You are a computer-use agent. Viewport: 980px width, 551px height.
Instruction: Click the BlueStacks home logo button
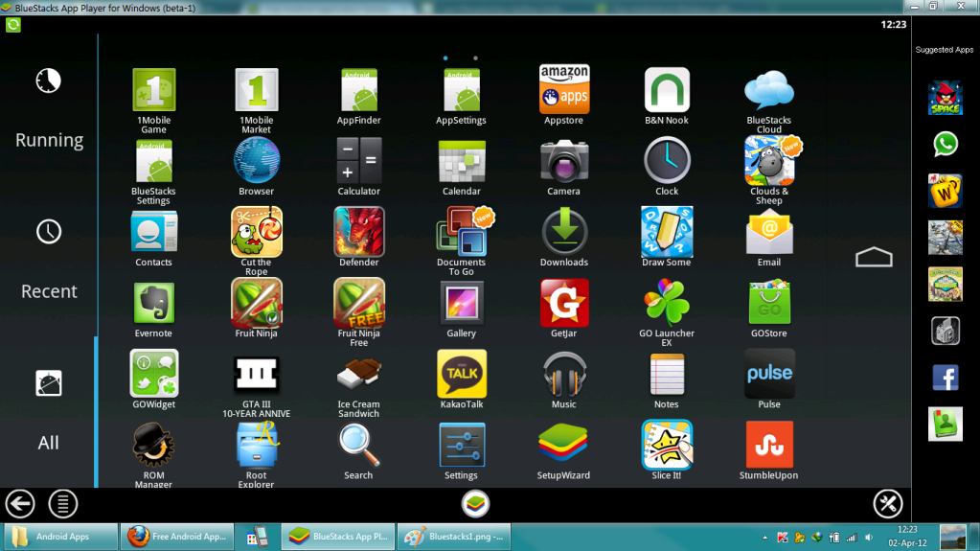[475, 503]
